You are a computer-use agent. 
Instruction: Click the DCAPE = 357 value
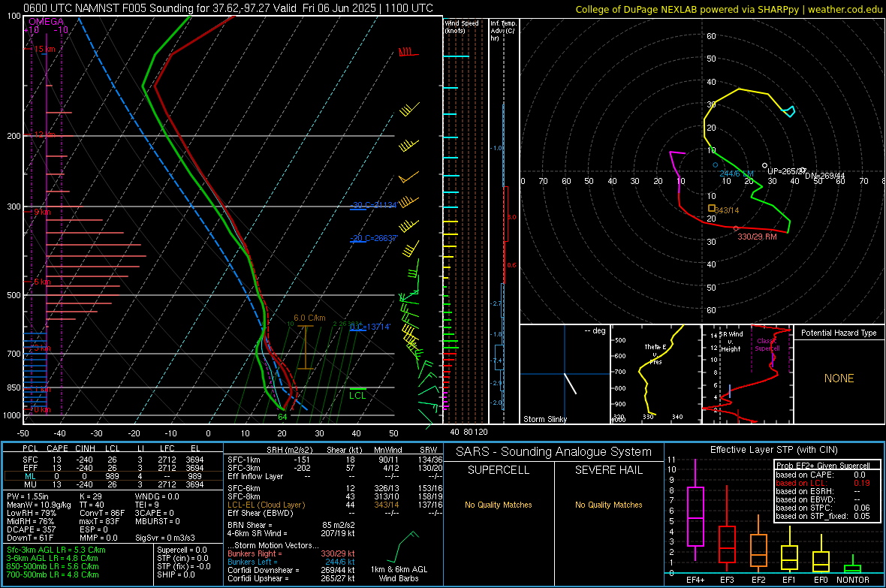(31, 529)
